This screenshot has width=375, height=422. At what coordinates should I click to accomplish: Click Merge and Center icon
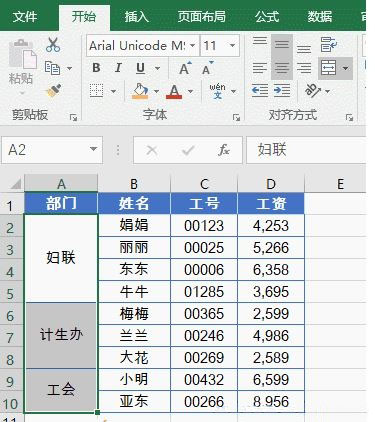(328, 68)
